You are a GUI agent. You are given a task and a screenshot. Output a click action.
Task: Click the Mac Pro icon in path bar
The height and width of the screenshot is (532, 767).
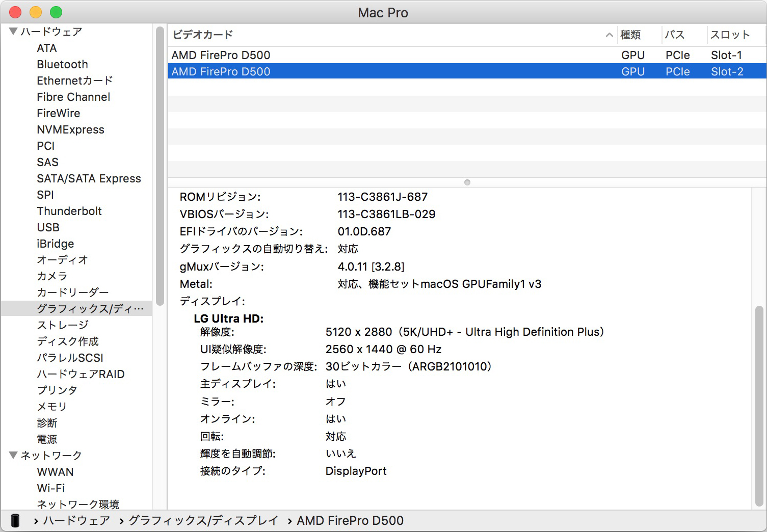[x=15, y=520]
